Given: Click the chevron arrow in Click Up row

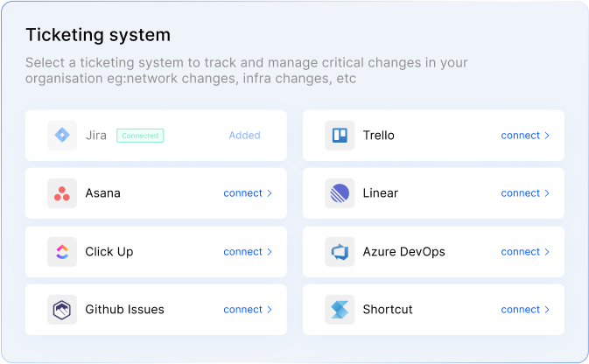Looking at the screenshot, I should coord(270,252).
